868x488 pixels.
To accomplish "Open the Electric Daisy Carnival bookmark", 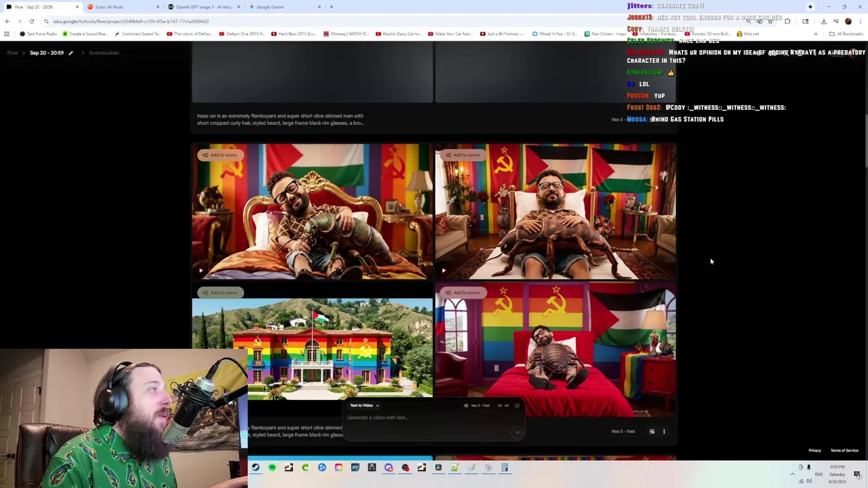I will tap(399, 34).
